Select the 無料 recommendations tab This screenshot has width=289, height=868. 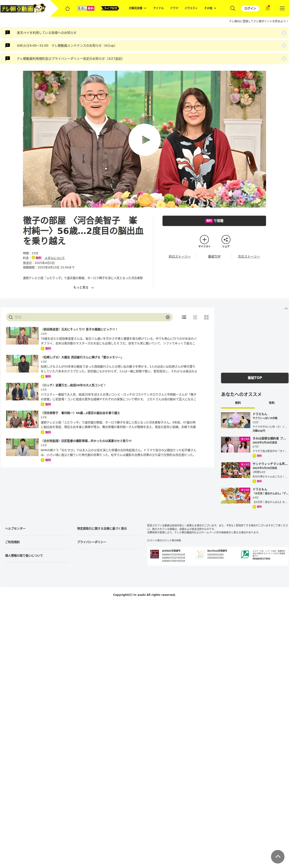coord(238,403)
